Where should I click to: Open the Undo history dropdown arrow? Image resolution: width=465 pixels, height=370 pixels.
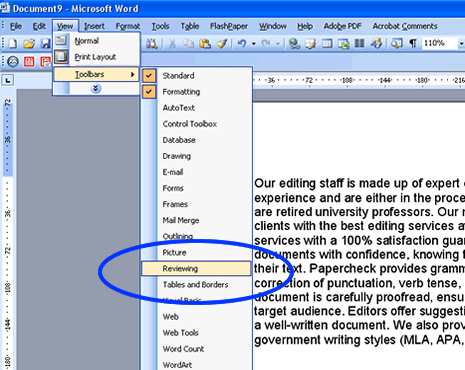point(254,44)
